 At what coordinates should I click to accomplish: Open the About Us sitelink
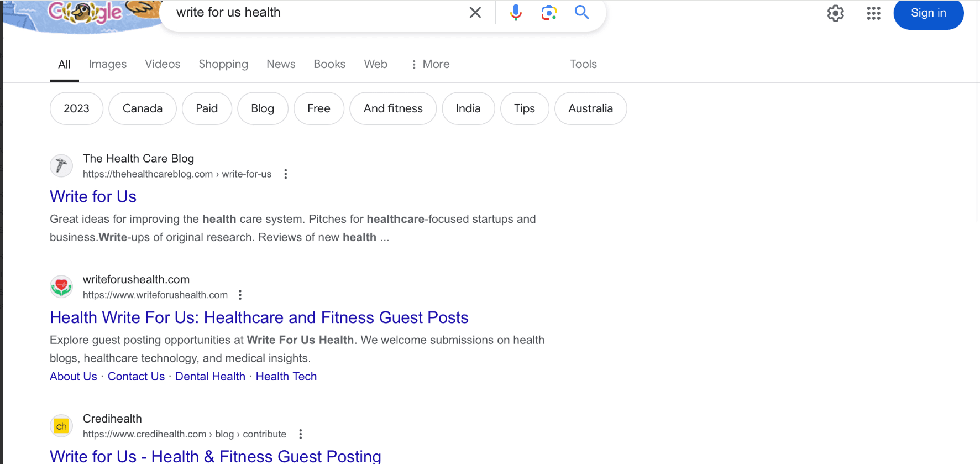point(74,377)
